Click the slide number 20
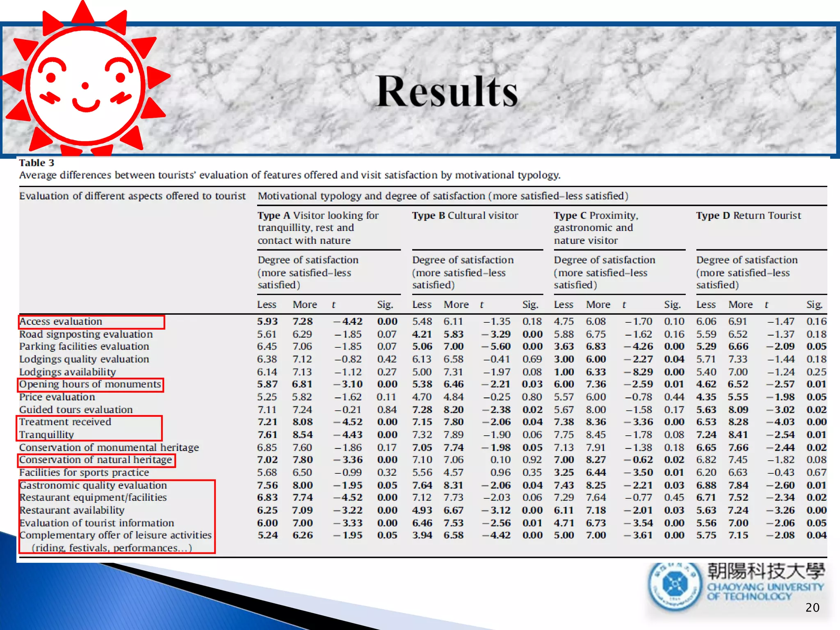This screenshot has width=840, height=630. tap(812, 607)
